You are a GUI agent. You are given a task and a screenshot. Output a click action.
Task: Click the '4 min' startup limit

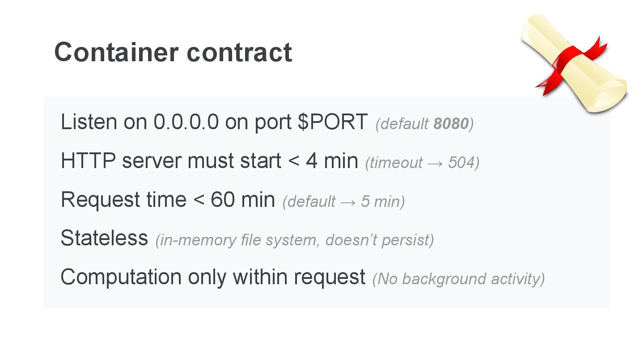tap(332, 161)
